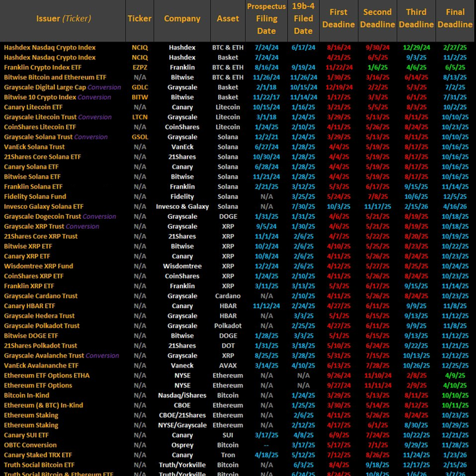Screen dimensions: 476x476
Task: Click "Grayscale Dogecoin Trust Conversion" issuer cell
Action: (x=59, y=217)
